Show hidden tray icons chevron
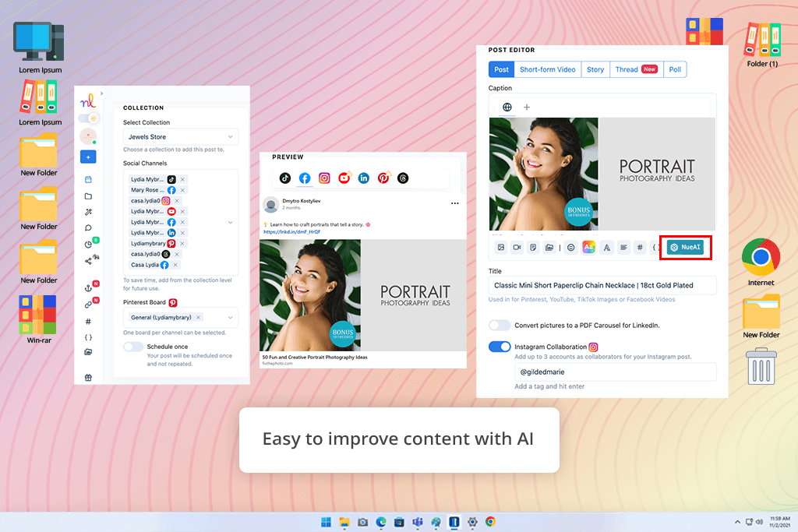 pyautogui.click(x=737, y=522)
